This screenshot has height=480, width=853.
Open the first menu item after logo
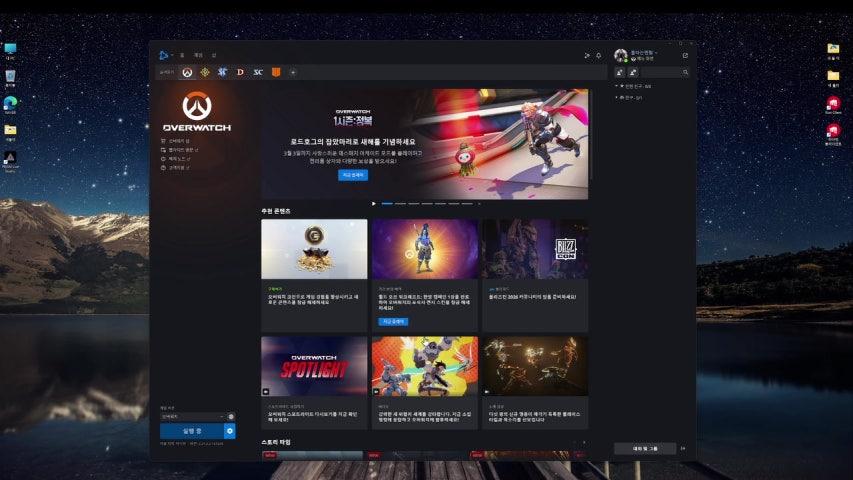182,55
